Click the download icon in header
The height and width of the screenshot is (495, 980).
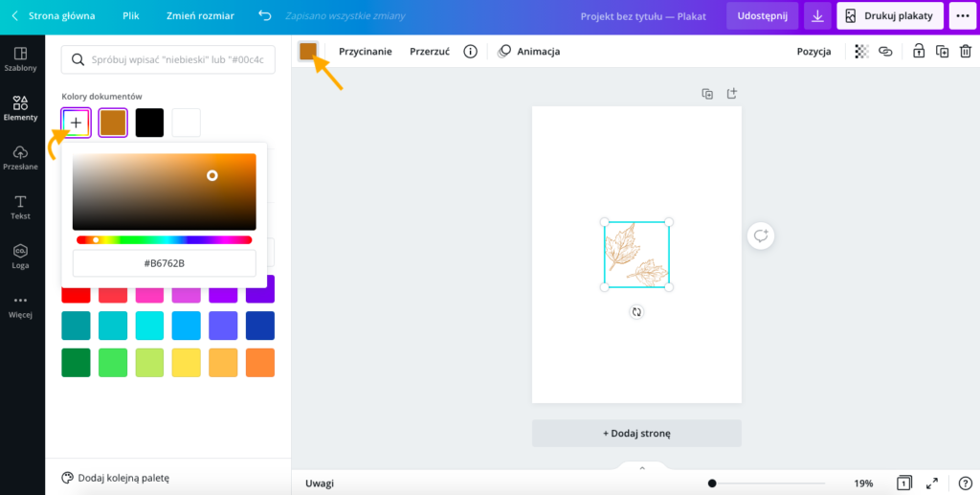(817, 16)
